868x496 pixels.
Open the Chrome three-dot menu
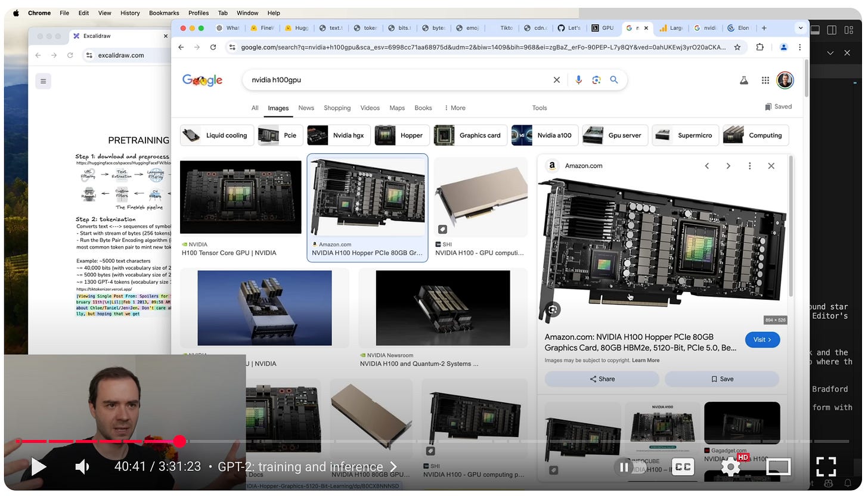[x=799, y=47]
